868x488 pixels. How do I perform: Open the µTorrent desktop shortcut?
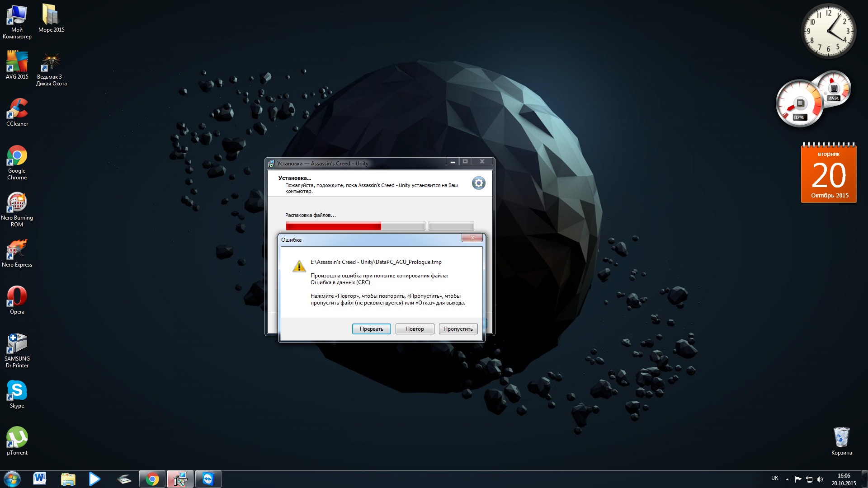click(17, 441)
